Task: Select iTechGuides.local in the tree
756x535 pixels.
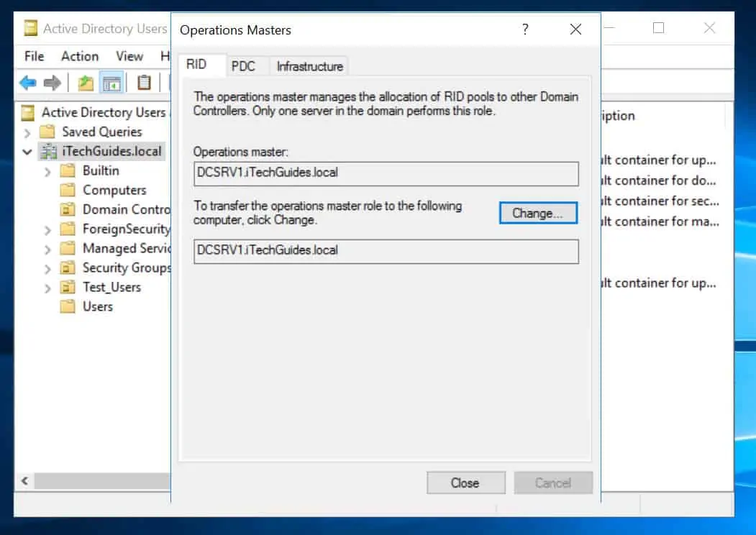Action: pyautogui.click(x=111, y=151)
